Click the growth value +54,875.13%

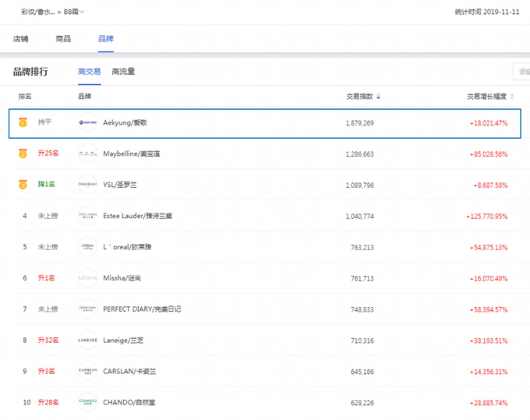[x=489, y=247]
